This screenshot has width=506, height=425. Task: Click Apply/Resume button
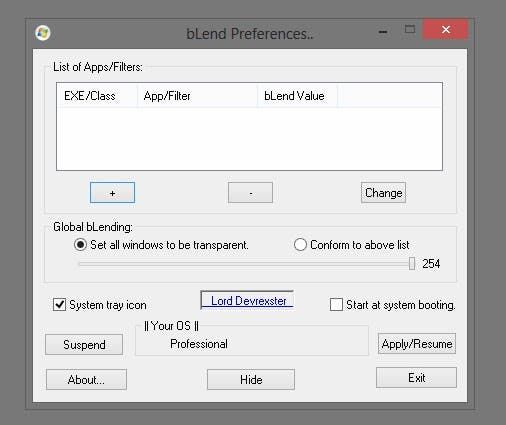(417, 344)
